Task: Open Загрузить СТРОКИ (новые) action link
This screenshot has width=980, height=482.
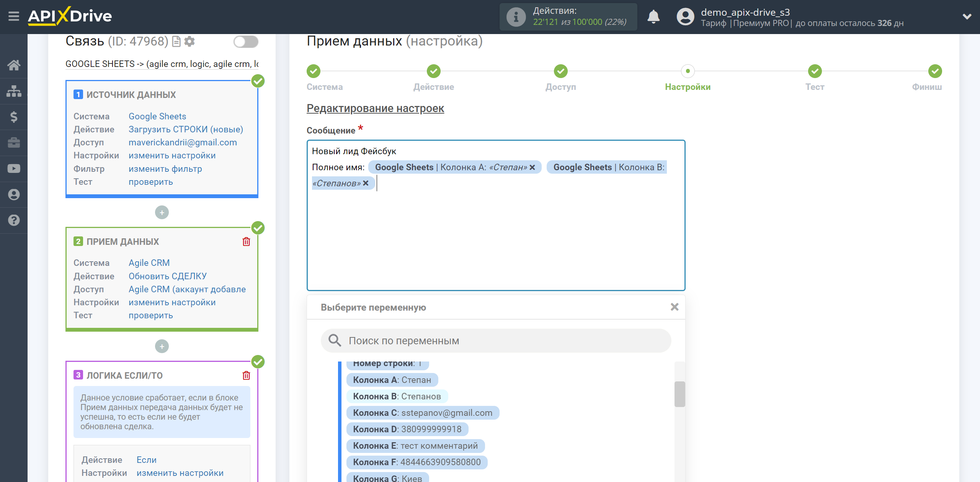Action: [x=186, y=129]
